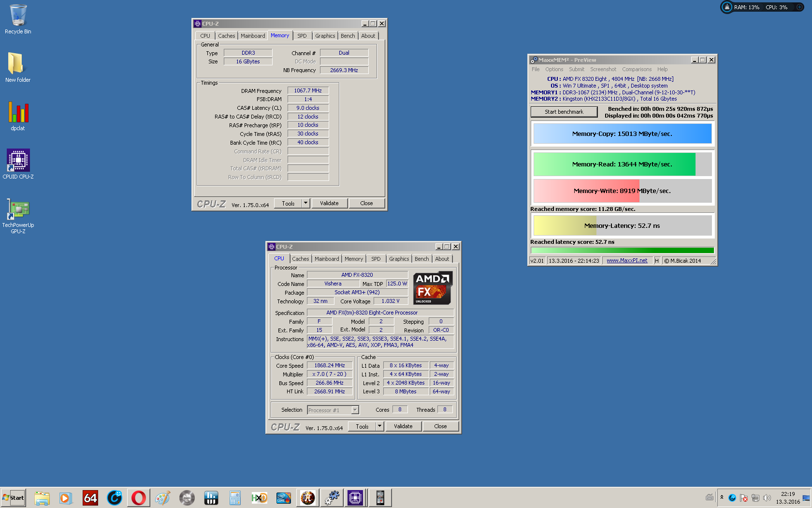Screen dimensions: 812x508
Task: Click the network tray icon
Action: point(755,498)
